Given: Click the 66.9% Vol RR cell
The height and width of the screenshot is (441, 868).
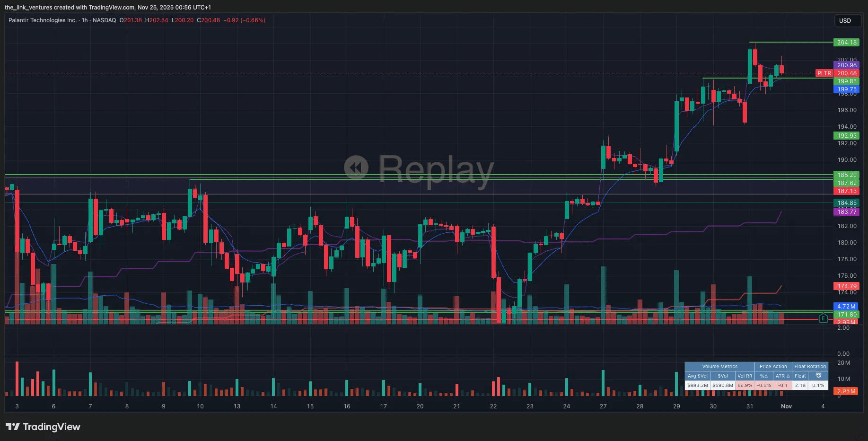Looking at the screenshot, I should click(745, 385).
